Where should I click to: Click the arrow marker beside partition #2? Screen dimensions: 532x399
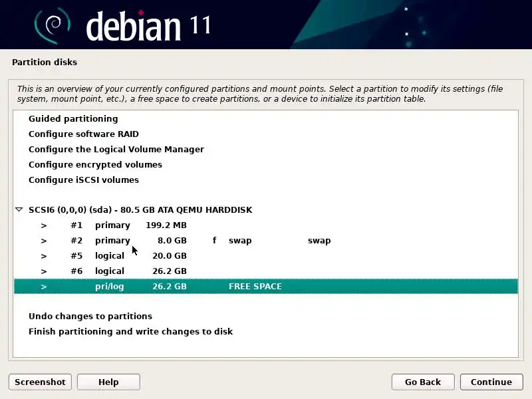click(x=44, y=241)
